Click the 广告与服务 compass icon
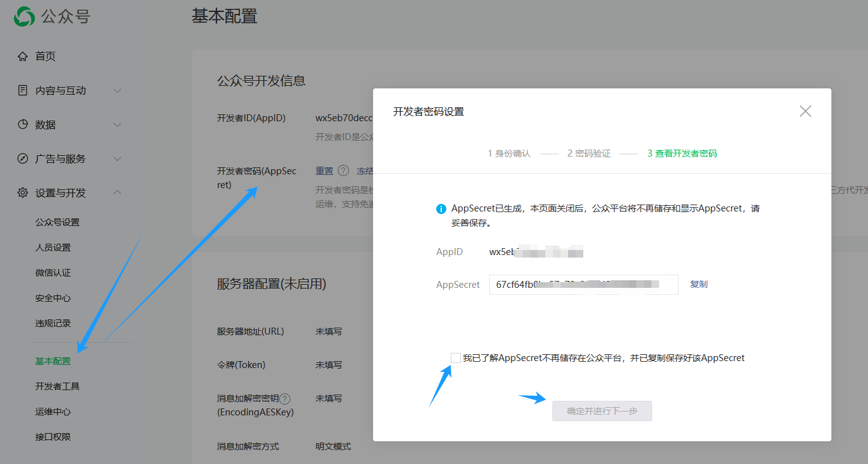 pos(23,159)
